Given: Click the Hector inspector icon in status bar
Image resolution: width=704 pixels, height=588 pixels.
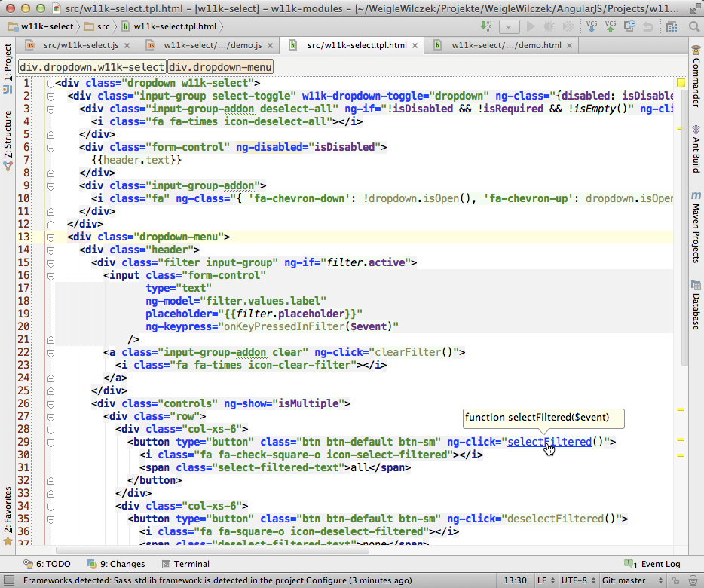Looking at the screenshot, I should click(x=693, y=580).
